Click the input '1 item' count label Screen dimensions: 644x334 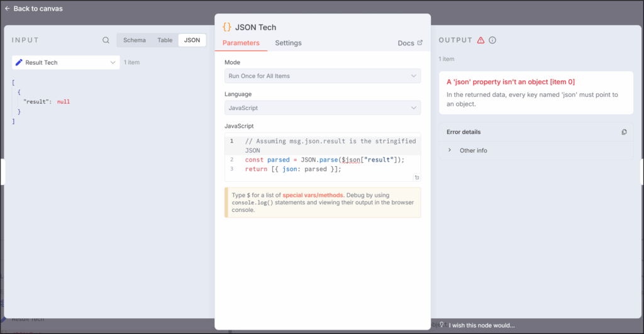point(132,62)
